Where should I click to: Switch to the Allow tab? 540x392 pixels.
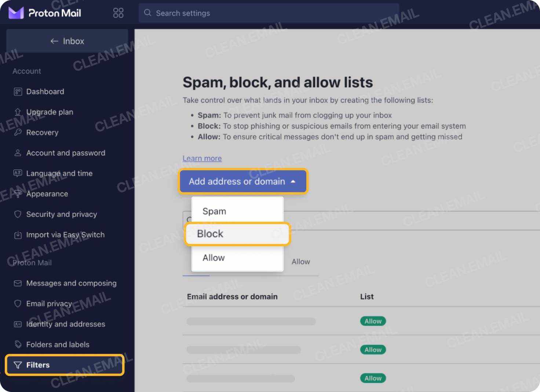point(300,261)
